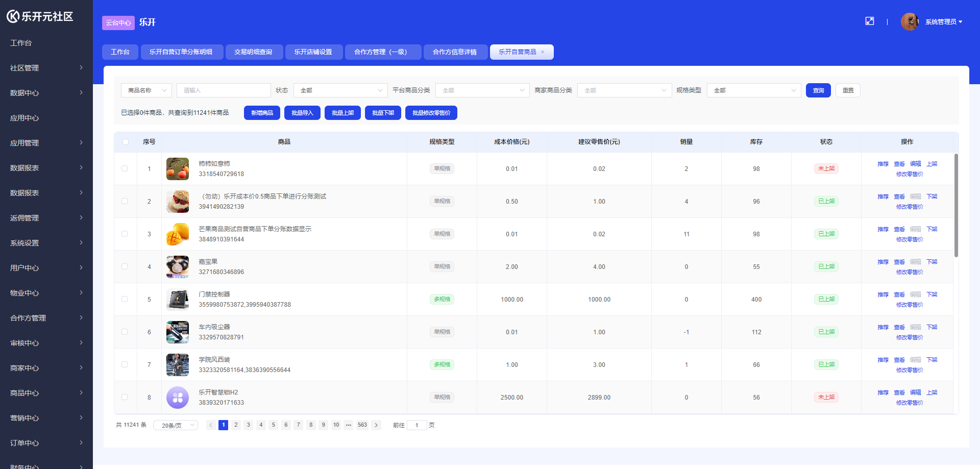Open the 状态 filter dropdown
The height and width of the screenshot is (469, 980).
tap(340, 90)
